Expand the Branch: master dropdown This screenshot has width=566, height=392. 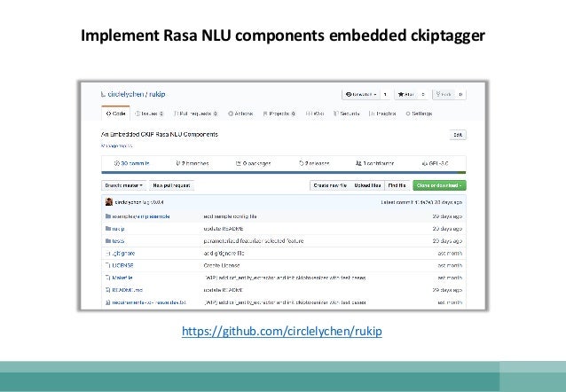click(124, 185)
